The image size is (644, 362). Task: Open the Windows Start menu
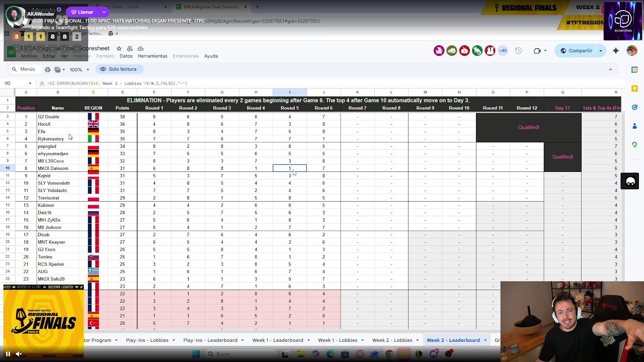click(x=196, y=354)
